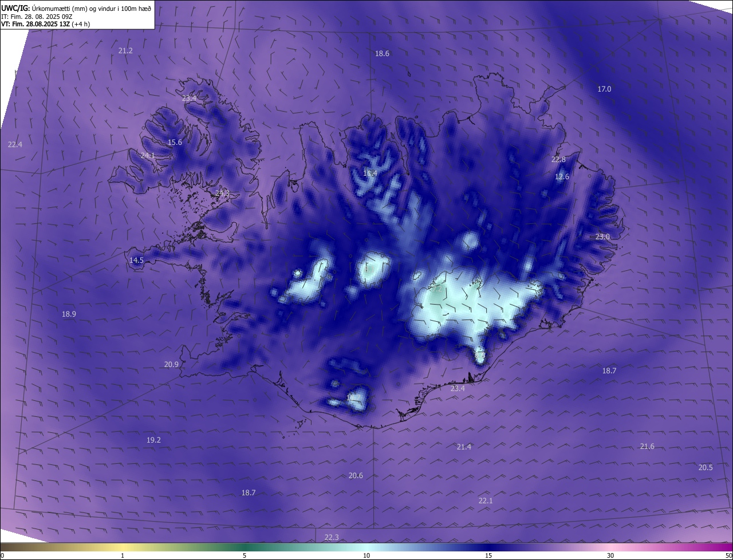Click the color scale tick labeled 5
733x560 pixels.
point(245,555)
